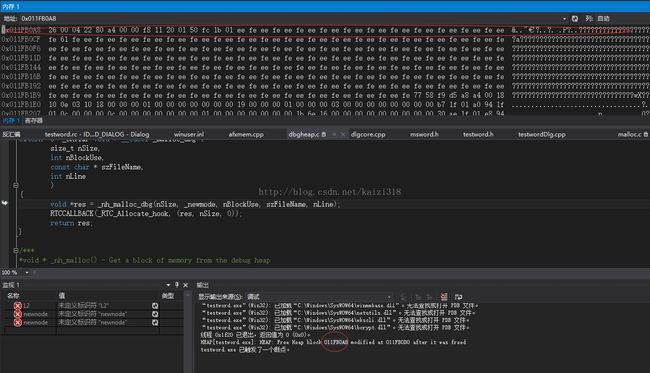Image resolution: width=650 pixels, height=373 pixels.
Task: Close the dbgheap.c tab
Action: point(343,134)
